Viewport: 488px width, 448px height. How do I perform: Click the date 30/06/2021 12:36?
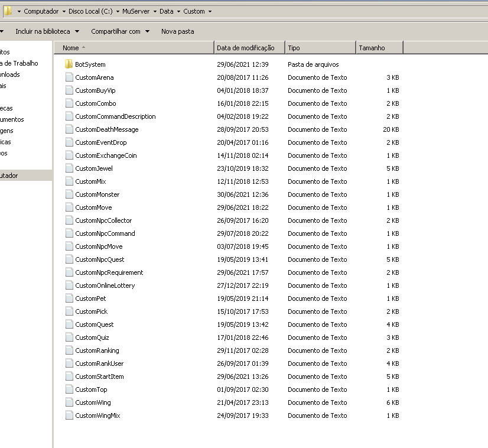(242, 194)
